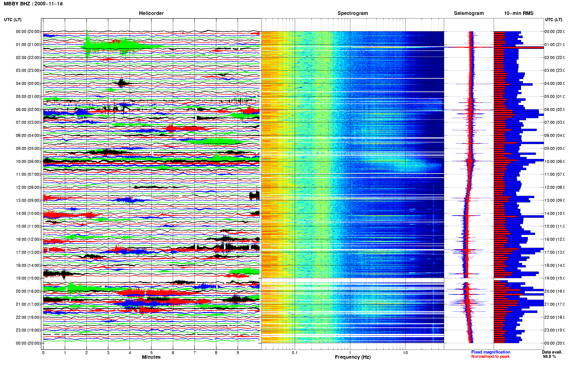Viewport: 588px width, 368px height.
Task: Click the left axis label '23:00 (19:00)'
Action: pos(28,330)
